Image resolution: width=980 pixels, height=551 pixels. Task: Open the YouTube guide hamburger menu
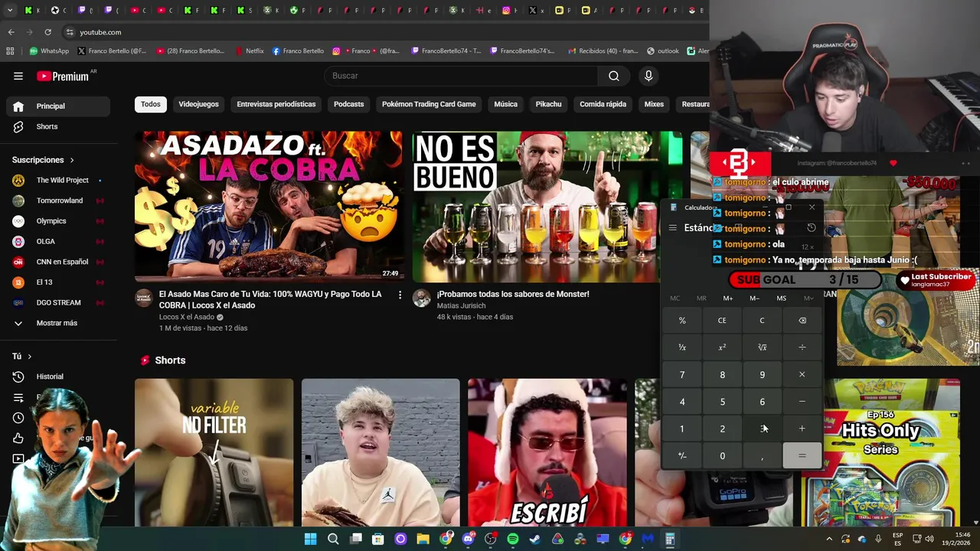18,76
